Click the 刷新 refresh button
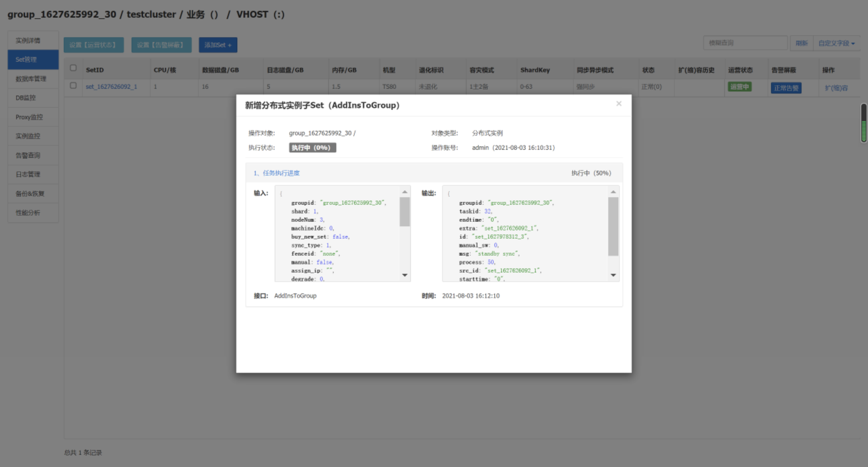 801,43
